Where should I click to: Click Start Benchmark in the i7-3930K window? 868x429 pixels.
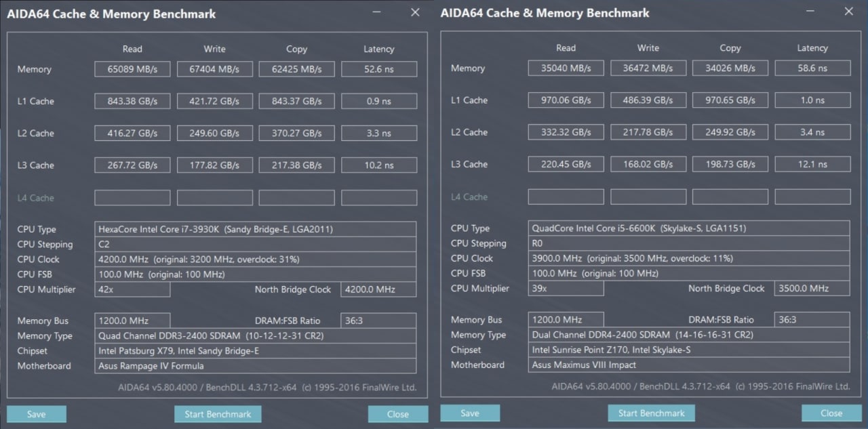(218, 414)
